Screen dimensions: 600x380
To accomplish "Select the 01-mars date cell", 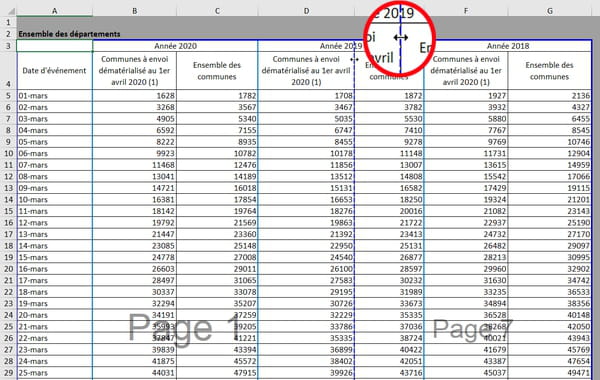I will tap(54, 96).
